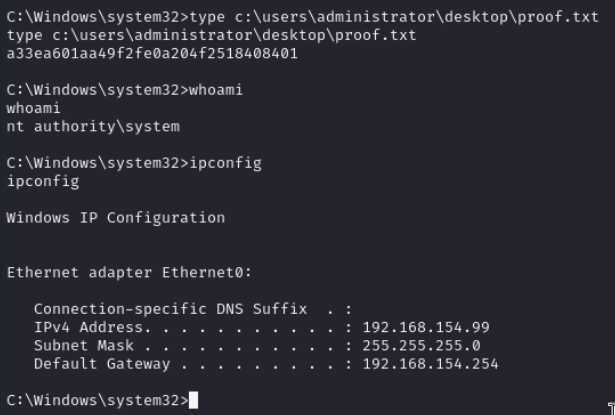Click the text cursor glyph in bottom-right corner
This screenshot has height=415, width=615.
tap(610, 408)
